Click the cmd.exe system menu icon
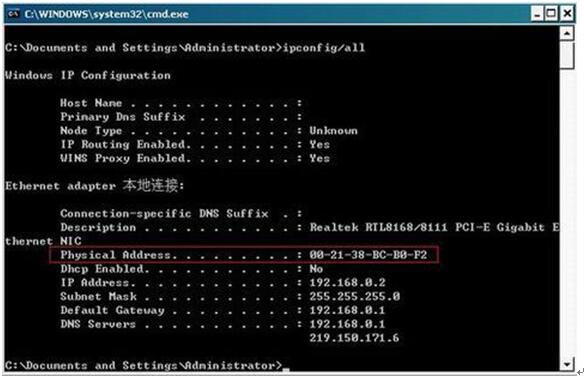Viewport: 584px width, 378px height. coord(13,14)
